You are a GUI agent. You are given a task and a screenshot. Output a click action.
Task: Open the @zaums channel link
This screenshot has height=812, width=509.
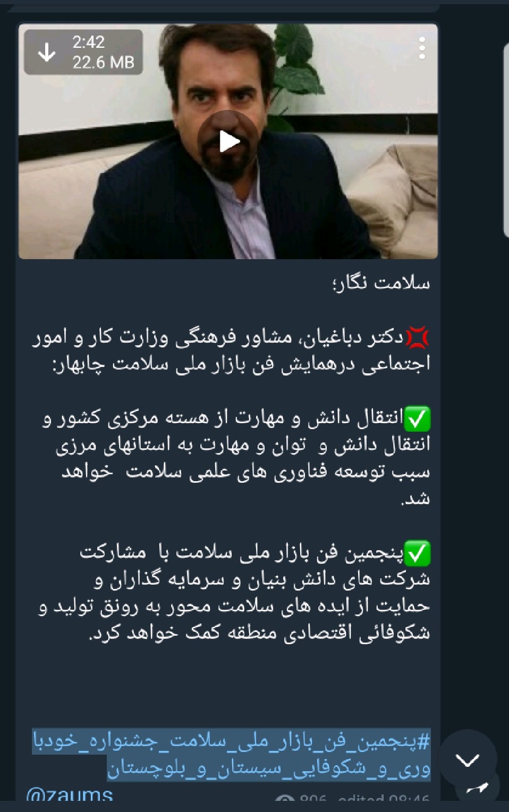(69, 795)
